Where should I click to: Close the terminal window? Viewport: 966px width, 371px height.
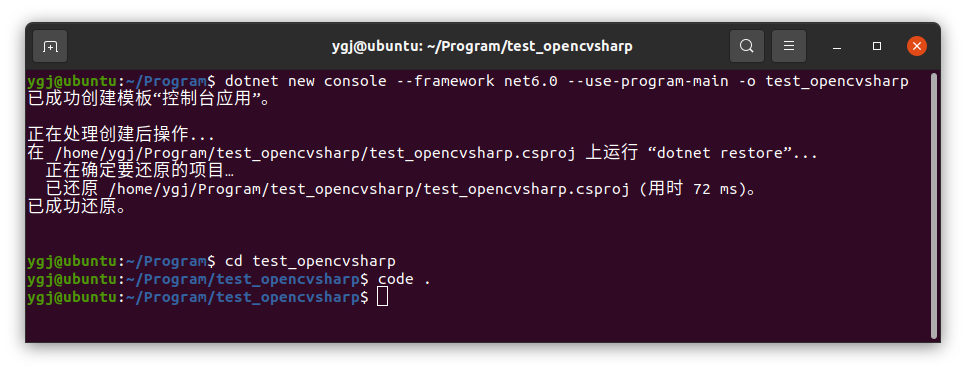tap(917, 46)
